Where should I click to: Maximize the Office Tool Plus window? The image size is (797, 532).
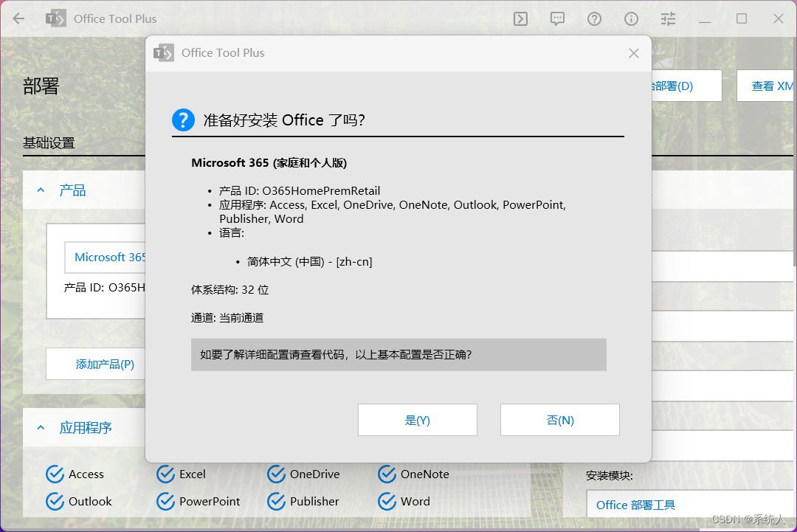pyautogui.click(x=742, y=18)
